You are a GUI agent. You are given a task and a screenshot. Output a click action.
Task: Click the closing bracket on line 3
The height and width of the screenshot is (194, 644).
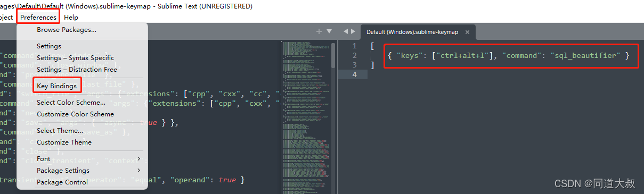click(x=373, y=65)
